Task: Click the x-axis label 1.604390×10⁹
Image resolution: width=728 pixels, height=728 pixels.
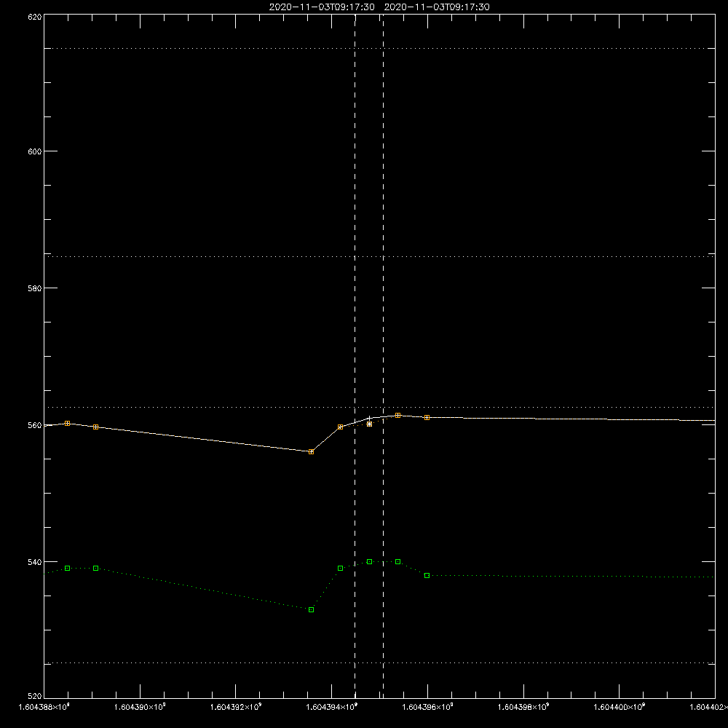Action: coord(140,707)
